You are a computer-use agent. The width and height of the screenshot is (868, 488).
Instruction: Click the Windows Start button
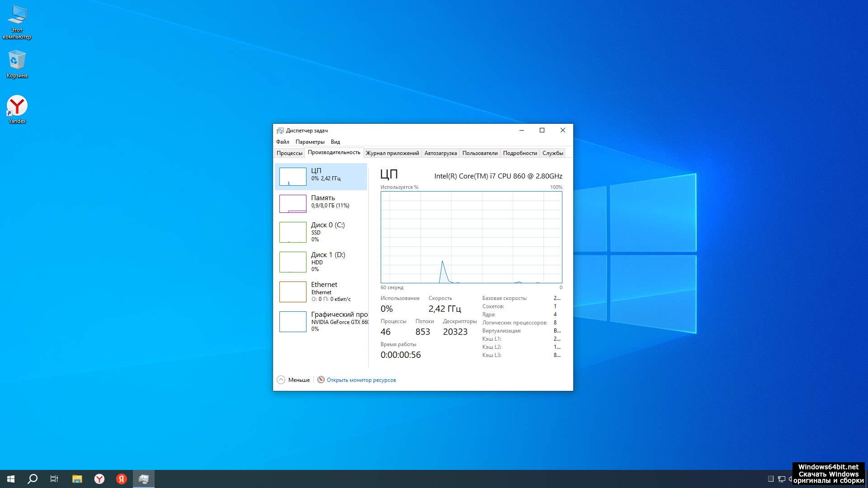[x=11, y=479]
